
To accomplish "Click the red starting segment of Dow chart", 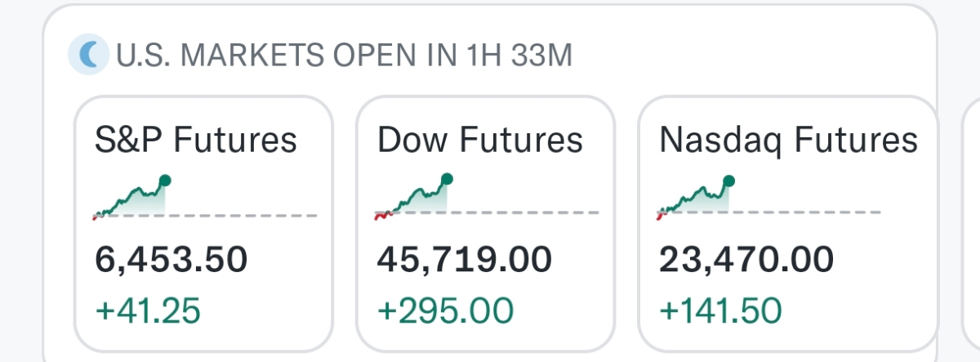I will point(381,216).
